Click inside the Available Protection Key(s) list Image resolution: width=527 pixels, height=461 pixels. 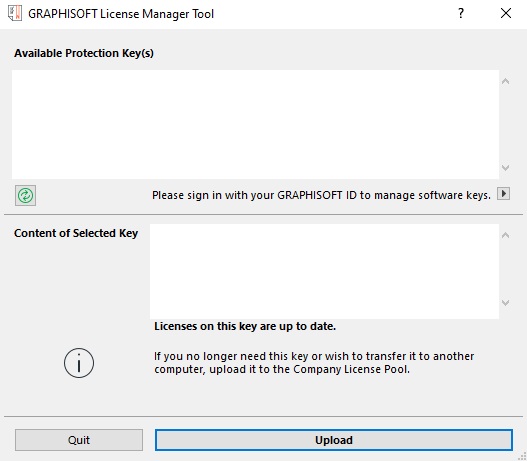pyautogui.click(x=255, y=124)
